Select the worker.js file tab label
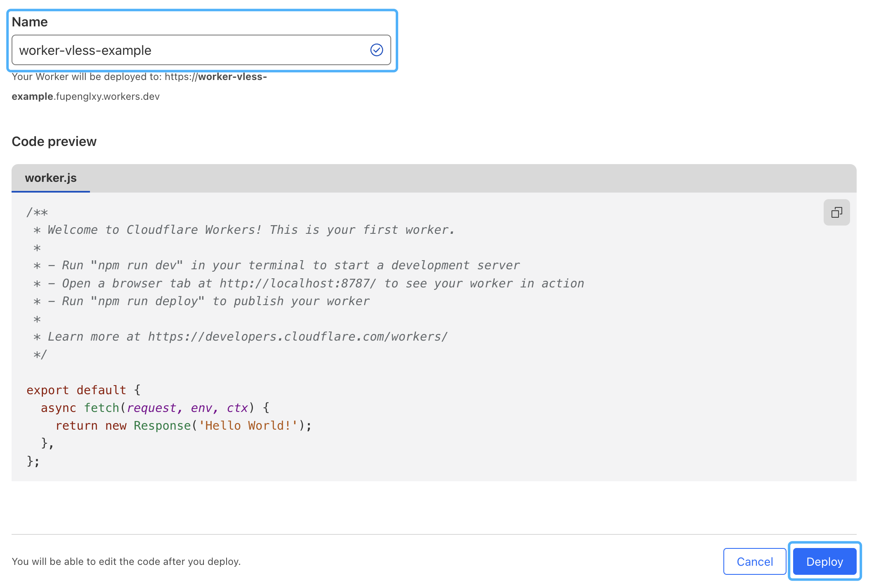This screenshot has width=874, height=588. tap(51, 178)
